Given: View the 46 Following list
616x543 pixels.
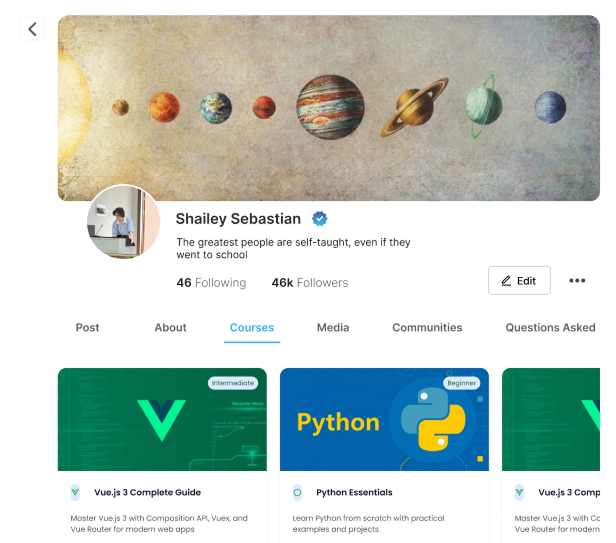Looking at the screenshot, I should [x=211, y=283].
